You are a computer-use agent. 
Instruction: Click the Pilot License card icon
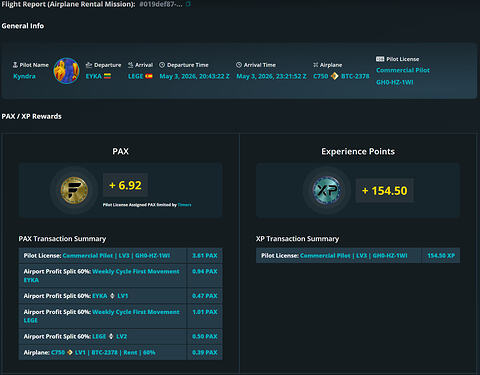(x=380, y=59)
